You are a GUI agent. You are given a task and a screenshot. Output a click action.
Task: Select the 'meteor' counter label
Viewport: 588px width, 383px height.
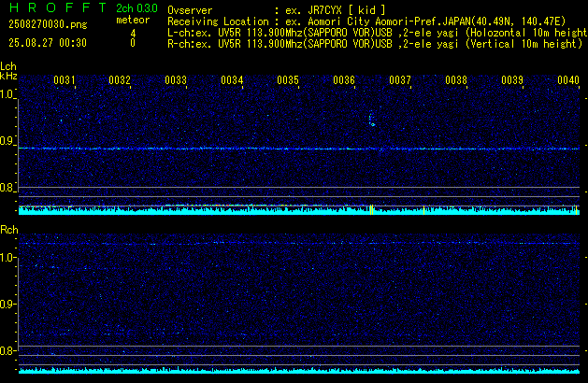click(x=133, y=20)
